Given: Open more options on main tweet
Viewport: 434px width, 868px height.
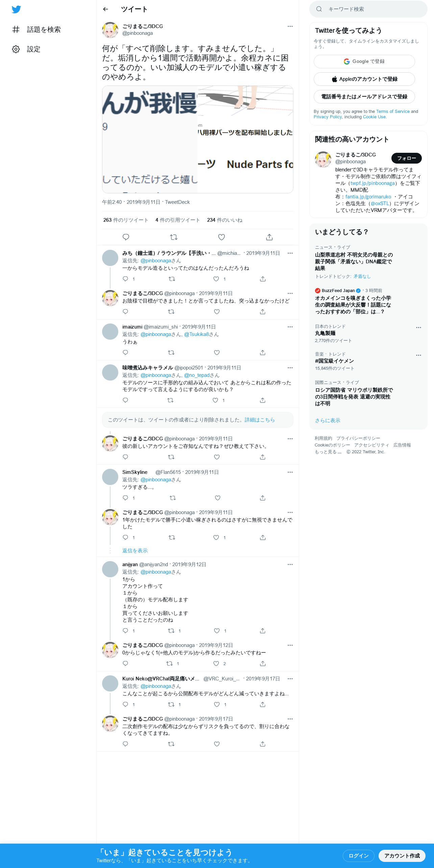Looking at the screenshot, I should (x=290, y=26).
